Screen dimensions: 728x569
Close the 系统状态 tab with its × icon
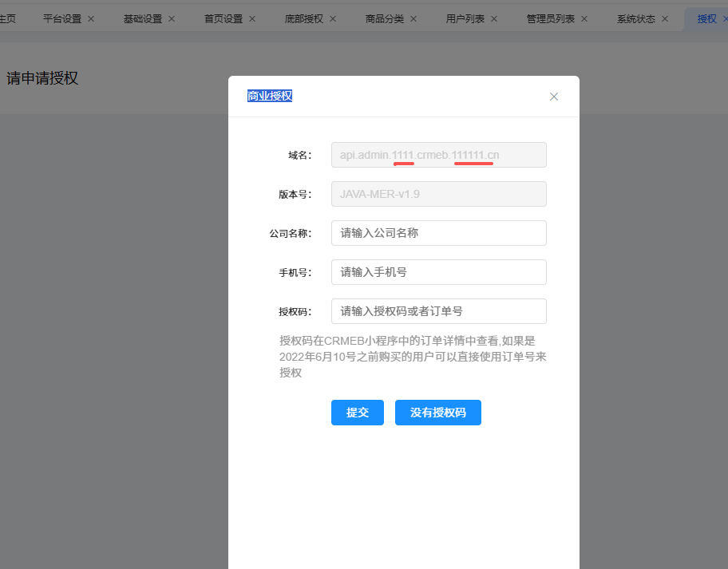click(665, 19)
